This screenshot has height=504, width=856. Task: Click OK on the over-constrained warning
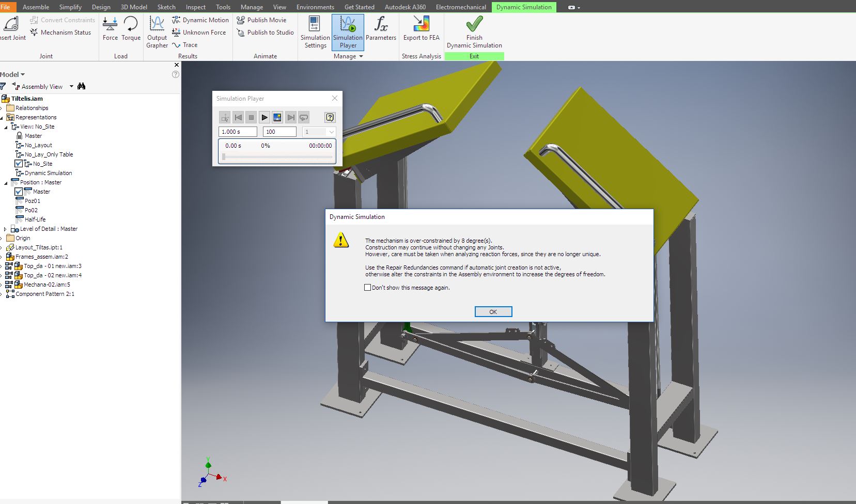(x=493, y=311)
